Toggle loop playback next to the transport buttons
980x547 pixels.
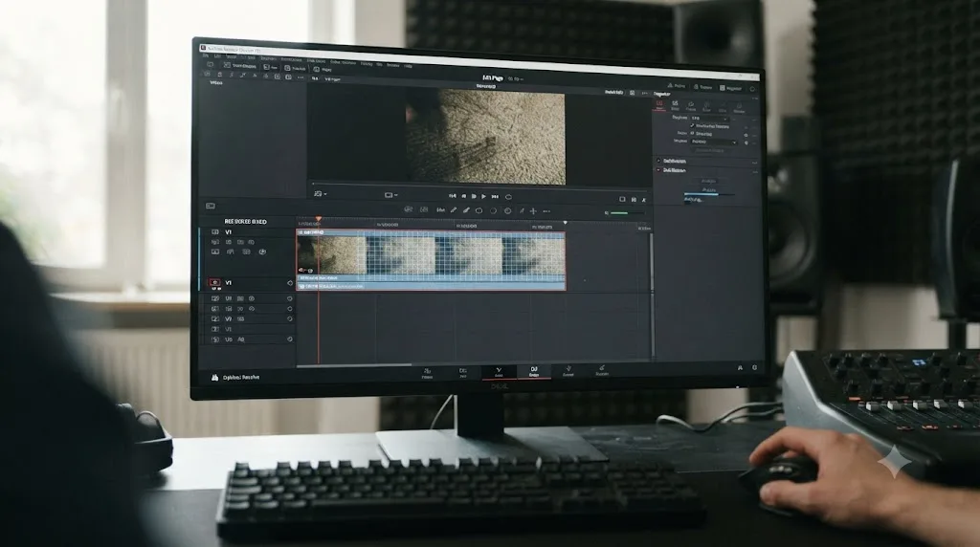[509, 197]
